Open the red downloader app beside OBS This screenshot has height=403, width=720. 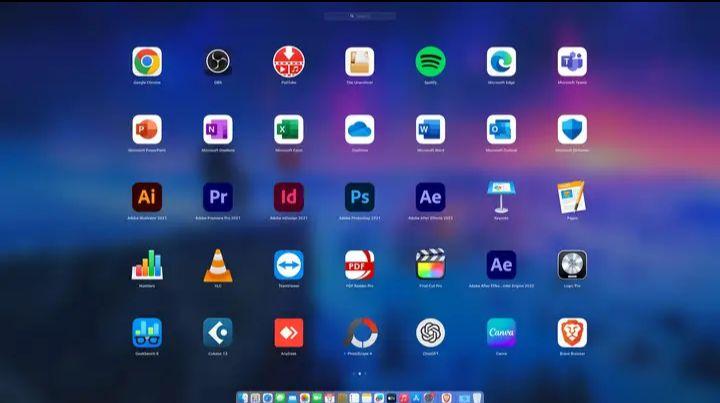pyautogui.click(x=288, y=62)
